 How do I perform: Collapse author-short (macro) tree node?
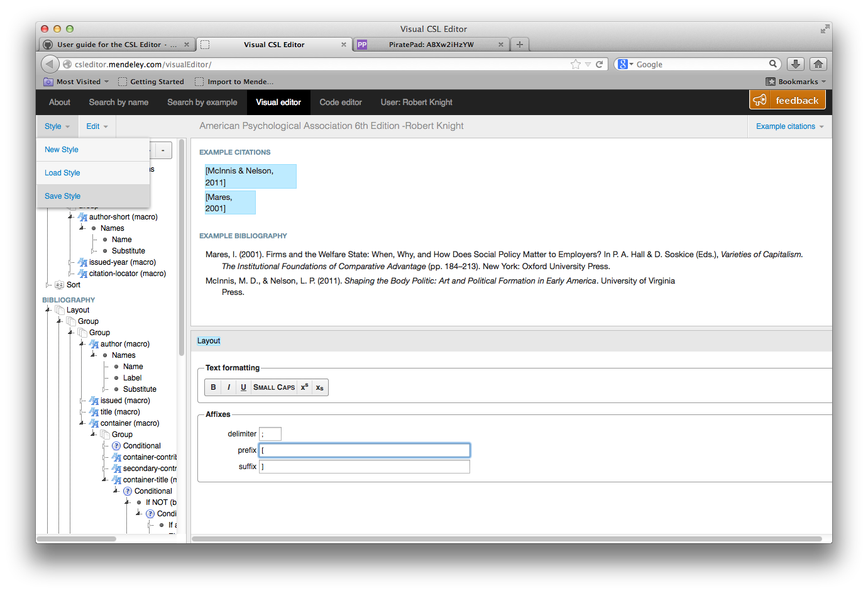70,217
